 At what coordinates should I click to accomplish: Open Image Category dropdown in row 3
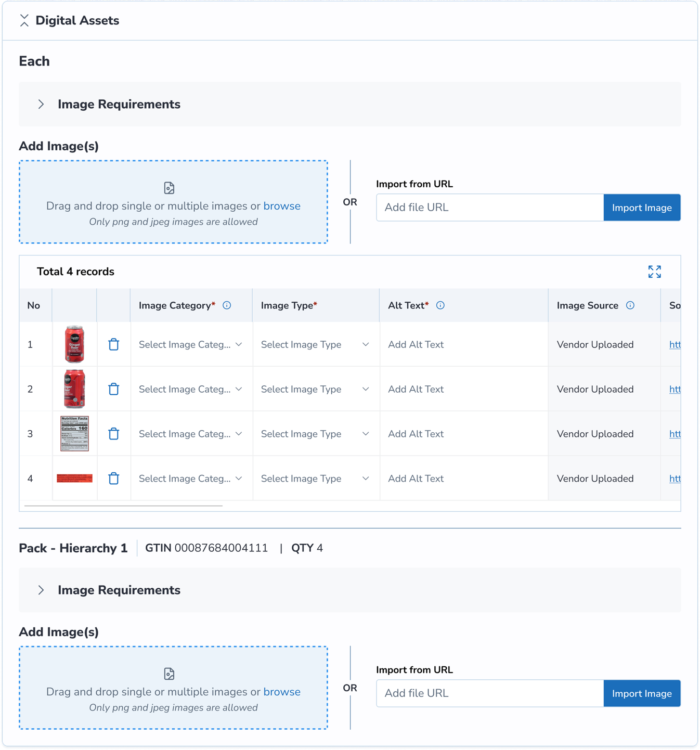191,434
